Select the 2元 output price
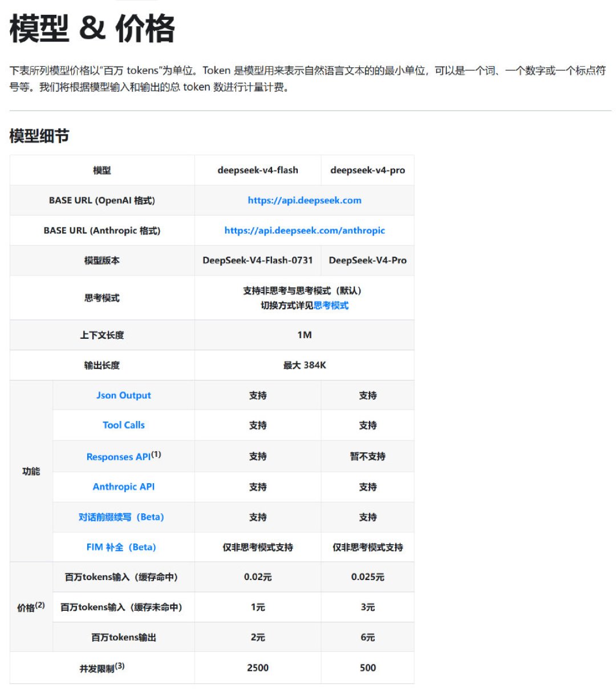This screenshot has width=616, height=693. [258, 637]
